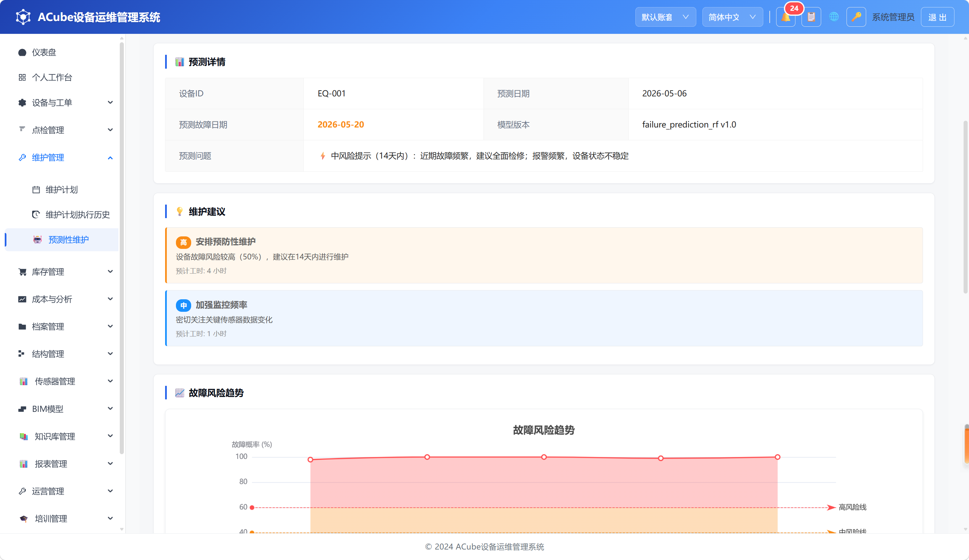Click the 退 出 logout button
This screenshot has height=560, width=969.
[938, 17]
